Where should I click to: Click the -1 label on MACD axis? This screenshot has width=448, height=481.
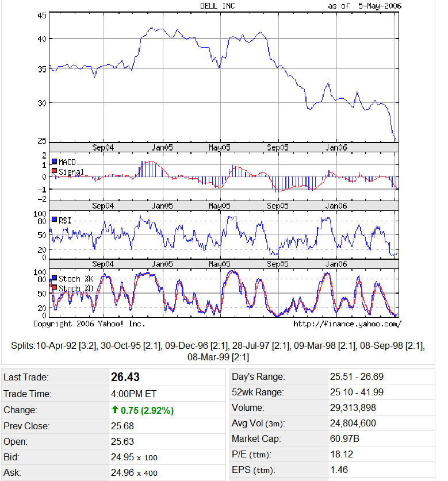pos(42,190)
